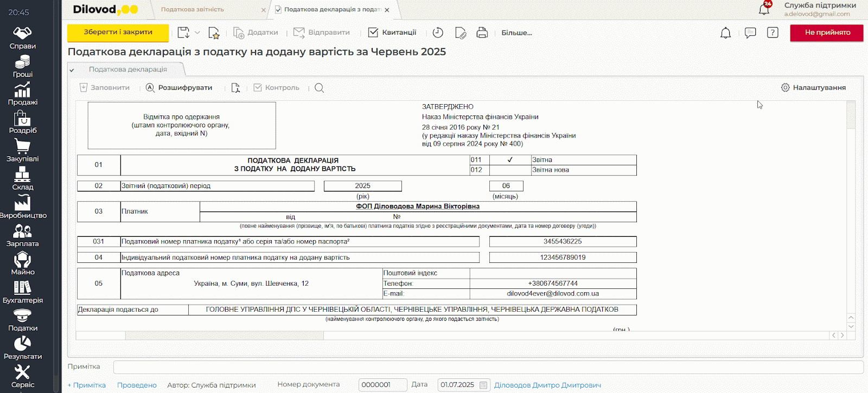Viewport: 868px width, 393px height.
Task: Open the notifications bell in the toolbar
Action: point(725,33)
